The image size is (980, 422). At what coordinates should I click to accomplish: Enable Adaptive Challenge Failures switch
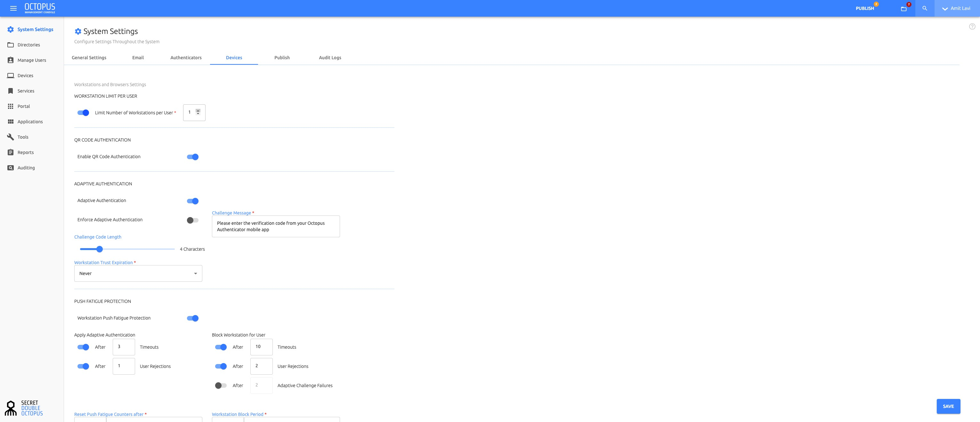click(221, 386)
